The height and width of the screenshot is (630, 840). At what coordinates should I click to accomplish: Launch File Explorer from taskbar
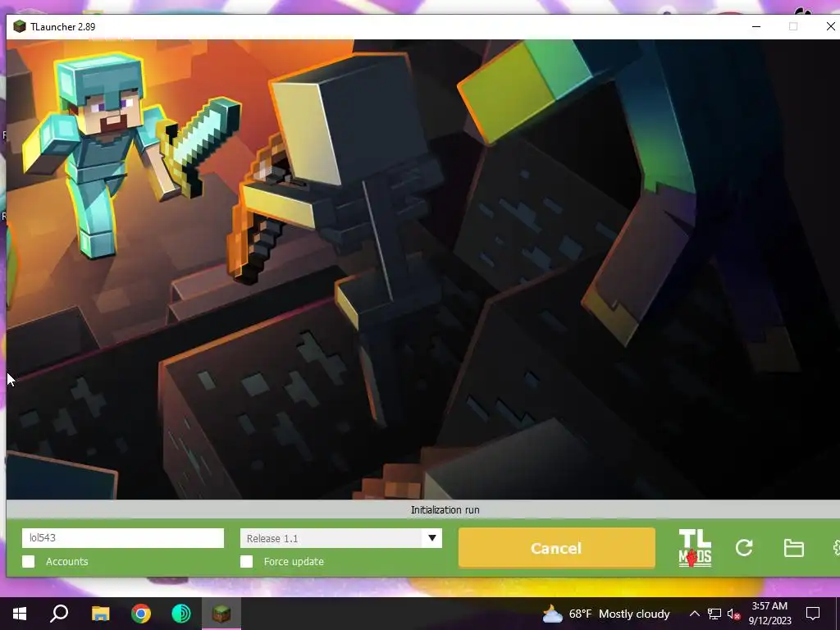(x=100, y=614)
